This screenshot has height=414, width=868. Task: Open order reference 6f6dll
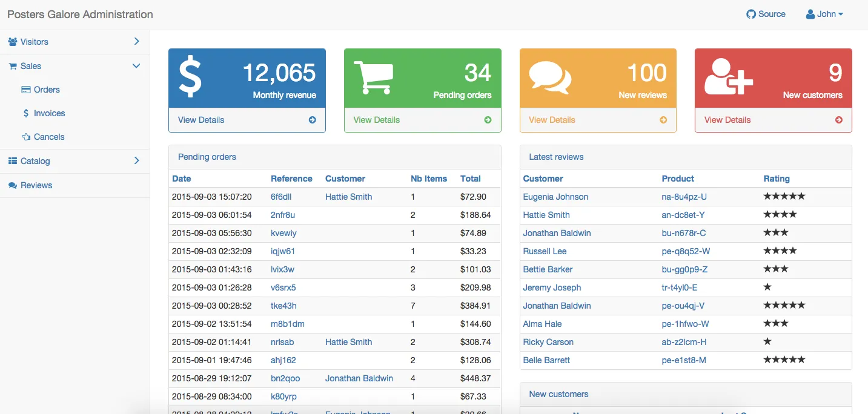click(281, 197)
